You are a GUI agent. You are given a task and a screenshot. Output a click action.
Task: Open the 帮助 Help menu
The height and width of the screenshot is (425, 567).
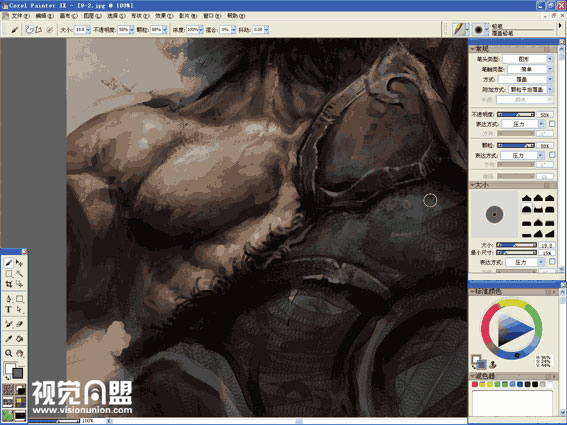(x=235, y=16)
